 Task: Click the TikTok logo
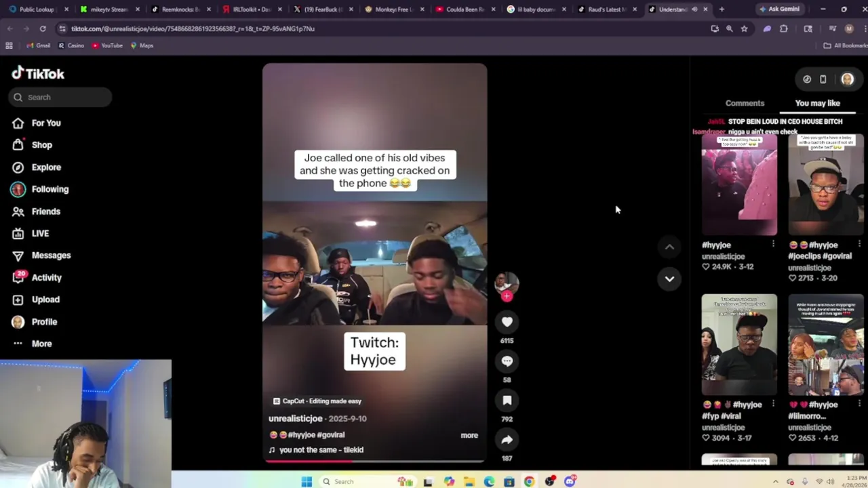click(x=38, y=73)
